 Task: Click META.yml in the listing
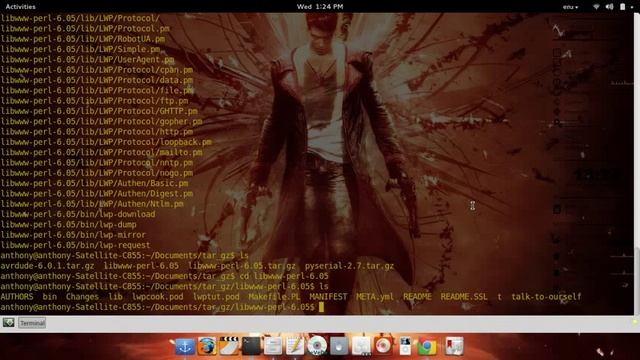coord(375,297)
